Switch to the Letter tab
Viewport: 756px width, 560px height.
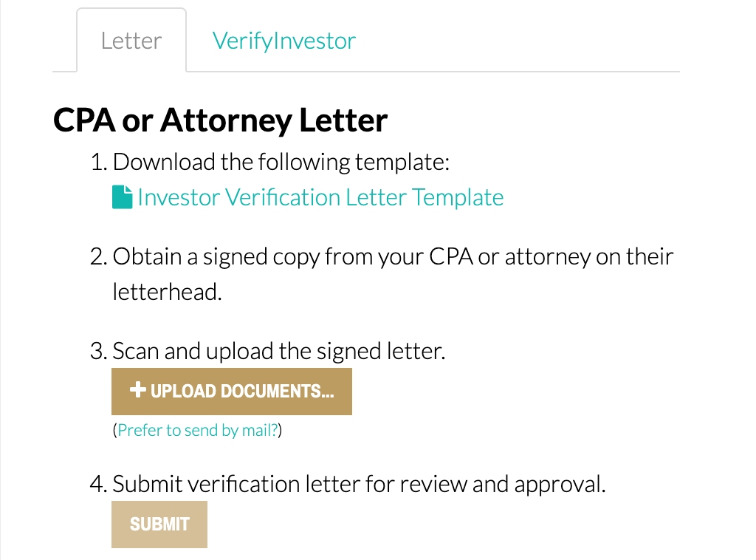tap(131, 41)
